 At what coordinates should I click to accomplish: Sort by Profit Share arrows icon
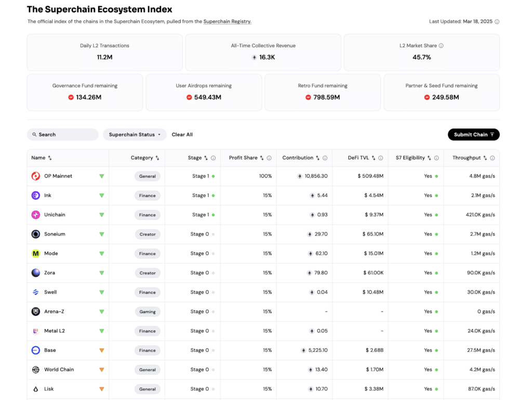(x=262, y=158)
